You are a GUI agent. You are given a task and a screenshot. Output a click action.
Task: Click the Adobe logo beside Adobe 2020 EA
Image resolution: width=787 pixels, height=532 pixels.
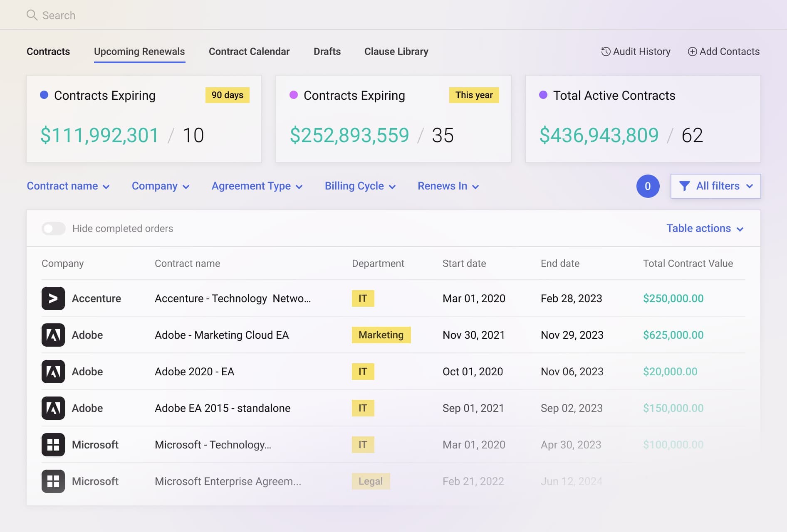click(x=53, y=372)
